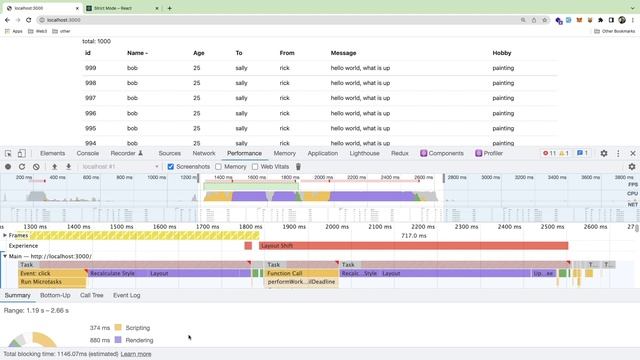The width and height of the screenshot is (640, 360).
Task: Click the reload and profile icon
Action: (x=22, y=167)
